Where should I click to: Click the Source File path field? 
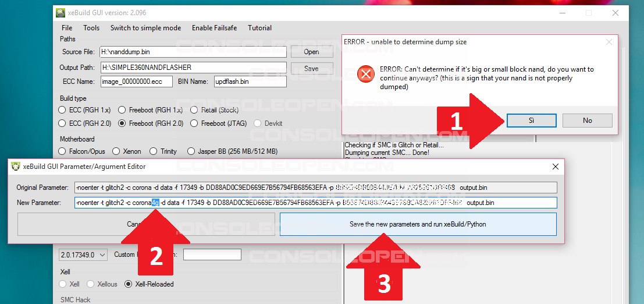click(x=193, y=52)
